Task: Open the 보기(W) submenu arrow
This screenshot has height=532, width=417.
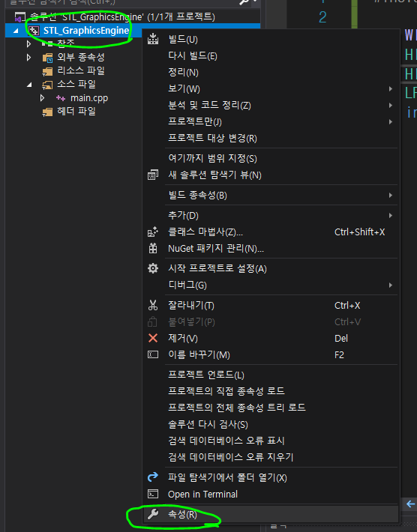Action: pos(391,89)
